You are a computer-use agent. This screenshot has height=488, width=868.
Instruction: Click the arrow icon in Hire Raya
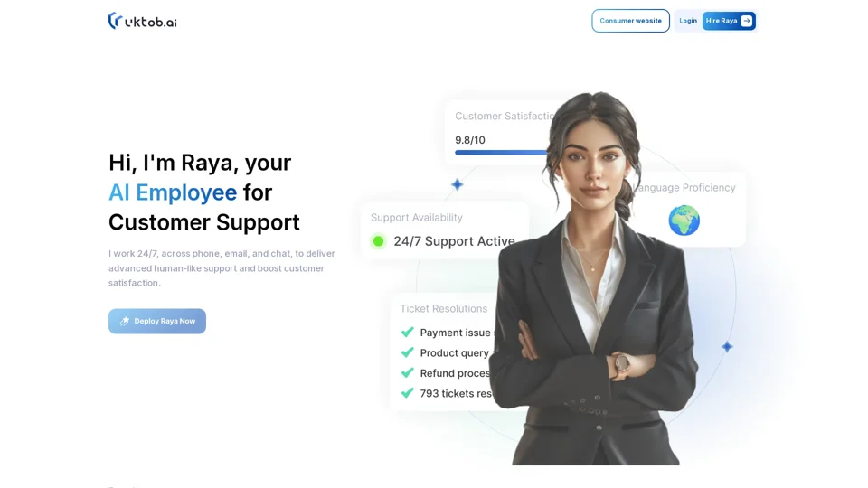point(746,21)
